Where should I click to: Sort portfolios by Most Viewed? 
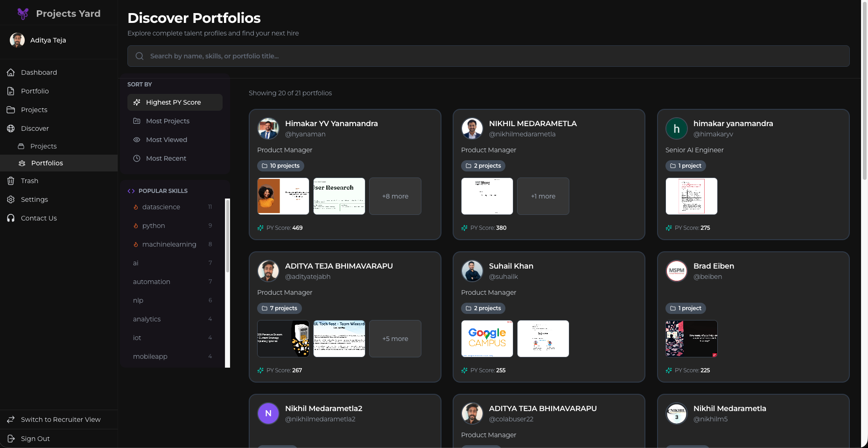click(x=175, y=140)
